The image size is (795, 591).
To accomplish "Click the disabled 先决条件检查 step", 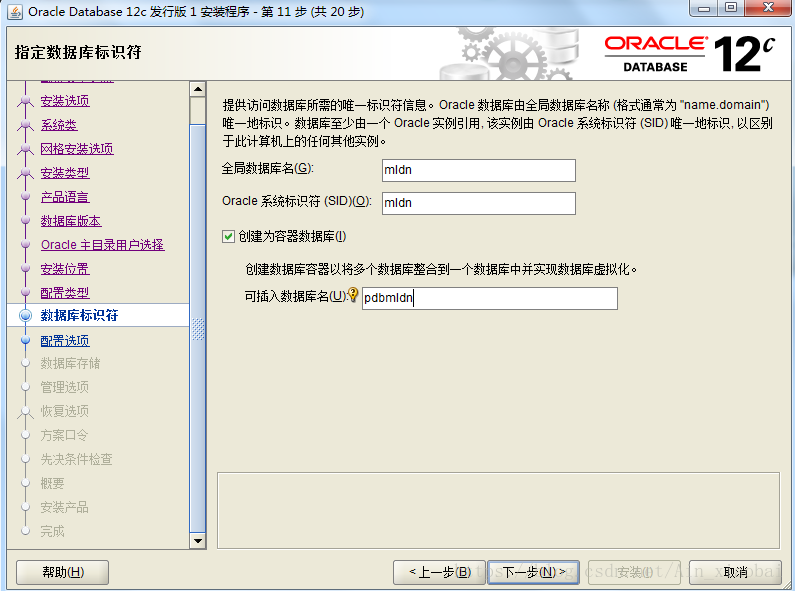I will 76,459.
